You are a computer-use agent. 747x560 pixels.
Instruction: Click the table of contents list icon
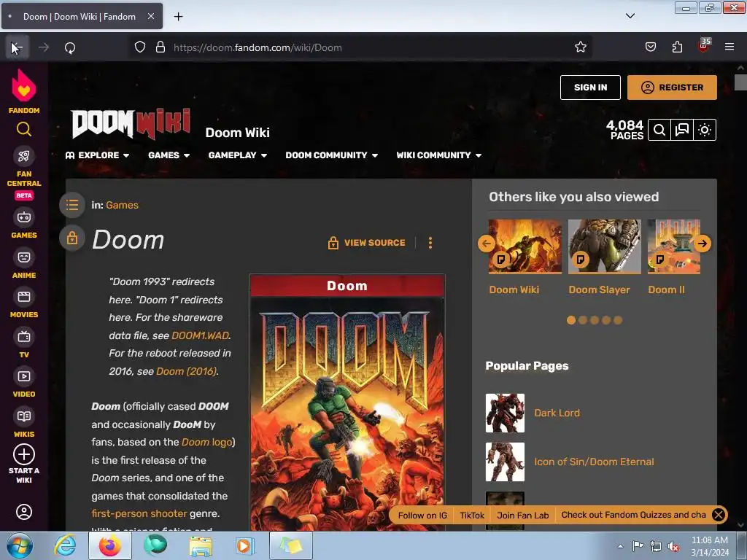tap(72, 205)
